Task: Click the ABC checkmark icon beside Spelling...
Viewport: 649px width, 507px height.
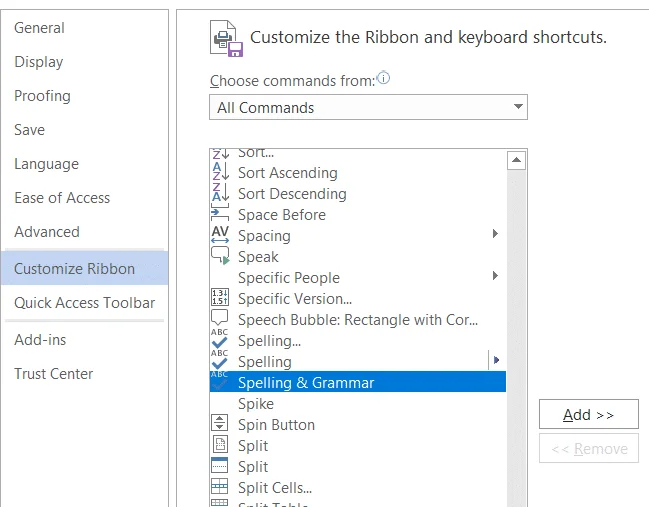Action: click(x=219, y=339)
